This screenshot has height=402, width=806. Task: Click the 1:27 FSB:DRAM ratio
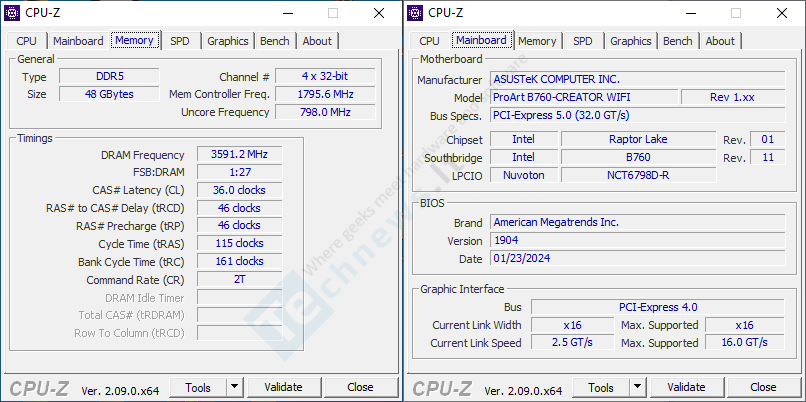(240, 172)
